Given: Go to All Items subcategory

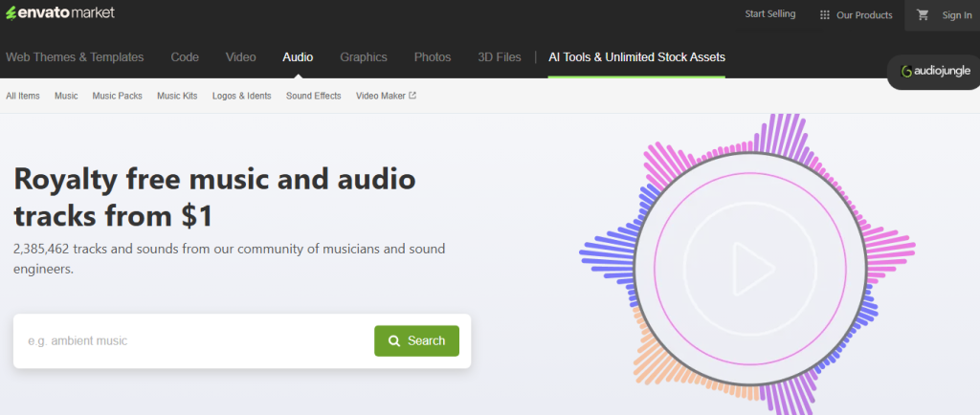Looking at the screenshot, I should point(23,96).
